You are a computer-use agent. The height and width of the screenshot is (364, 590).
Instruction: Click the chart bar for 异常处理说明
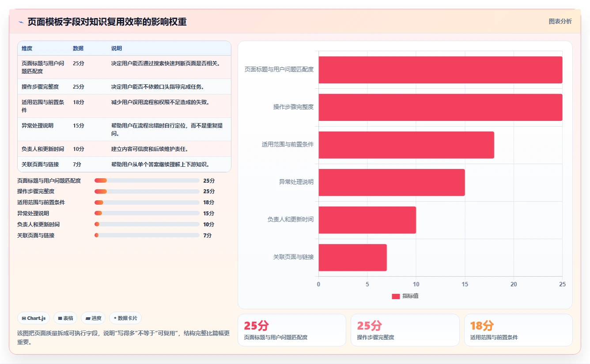click(x=392, y=182)
